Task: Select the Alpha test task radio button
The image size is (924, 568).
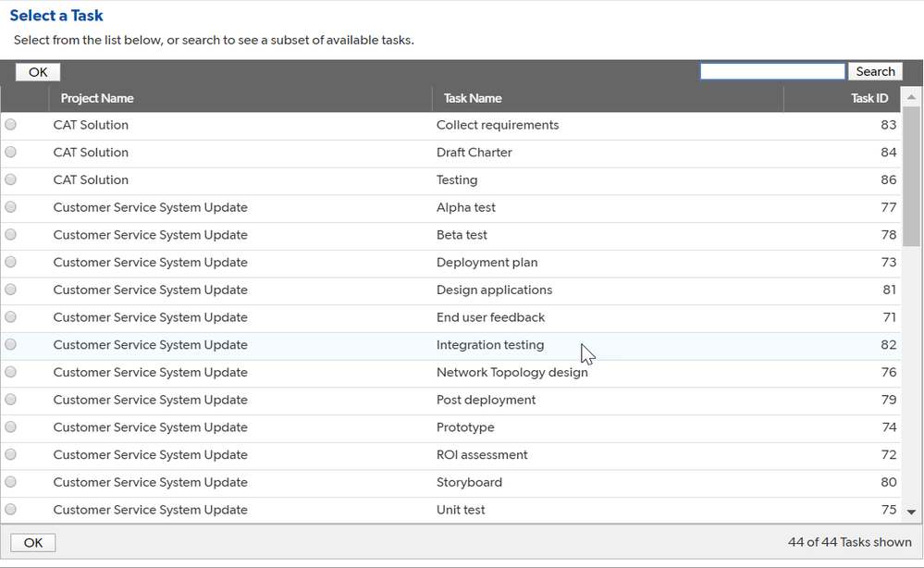Action: 10,207
